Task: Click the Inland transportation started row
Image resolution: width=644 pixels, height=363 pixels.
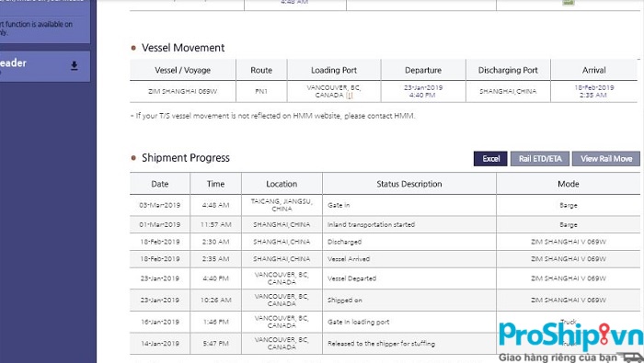Action: click(385, 225)
